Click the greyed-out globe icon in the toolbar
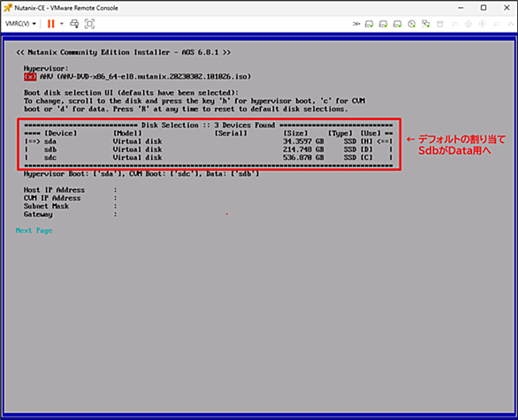This screenshot has height=420, width=518. (468, 24)
